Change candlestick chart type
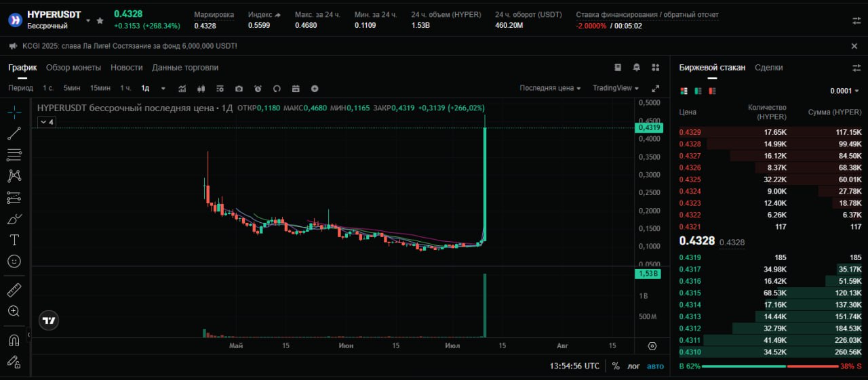This screenshot has height=380, width=868. [x=201, y=89]
